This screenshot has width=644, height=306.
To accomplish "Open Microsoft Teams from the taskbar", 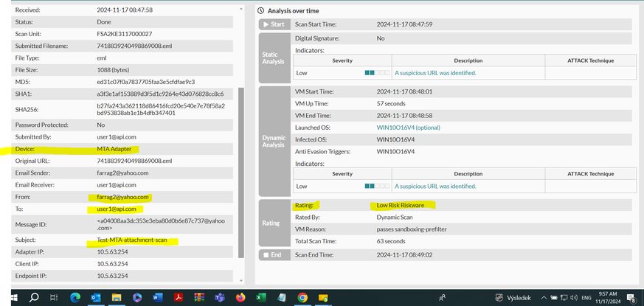I will pos(220,297).
